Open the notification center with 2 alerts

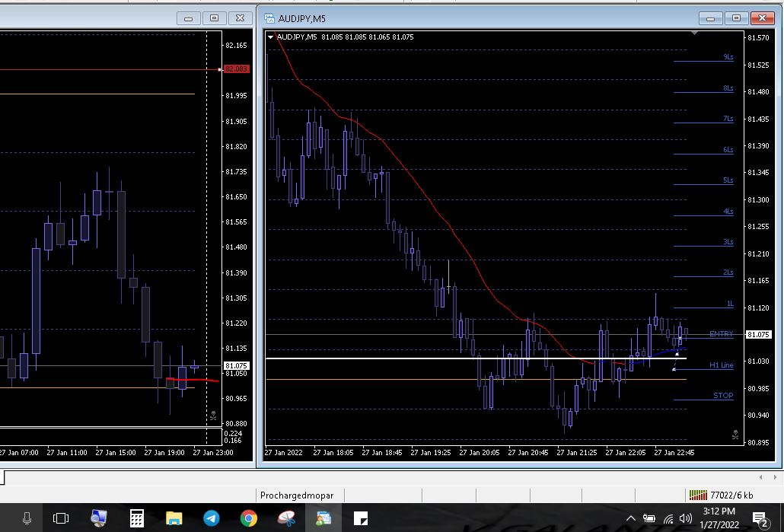[760, 519]
